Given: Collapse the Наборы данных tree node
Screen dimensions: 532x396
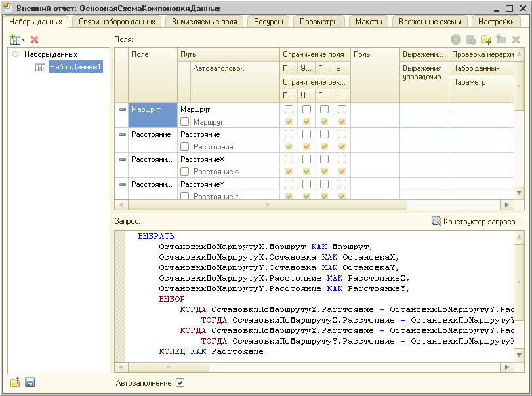Looking at the screenshot, I should coord(15,54).
